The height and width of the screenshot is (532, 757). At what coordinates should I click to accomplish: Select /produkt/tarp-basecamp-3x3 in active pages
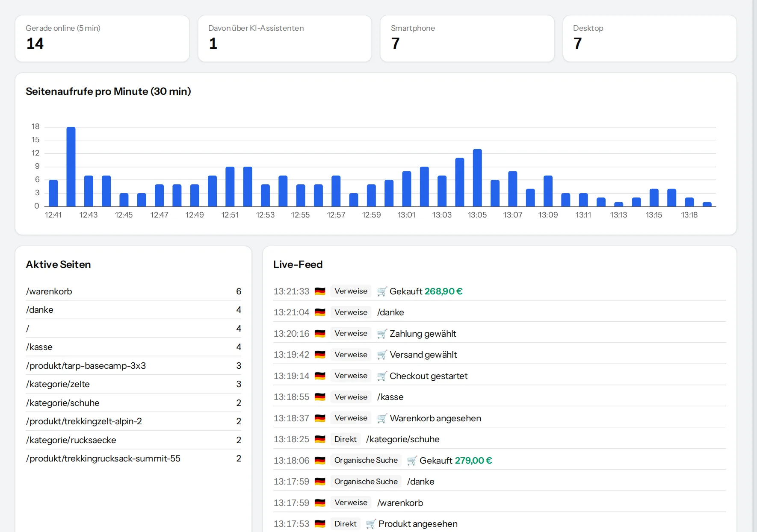(133, 366)
